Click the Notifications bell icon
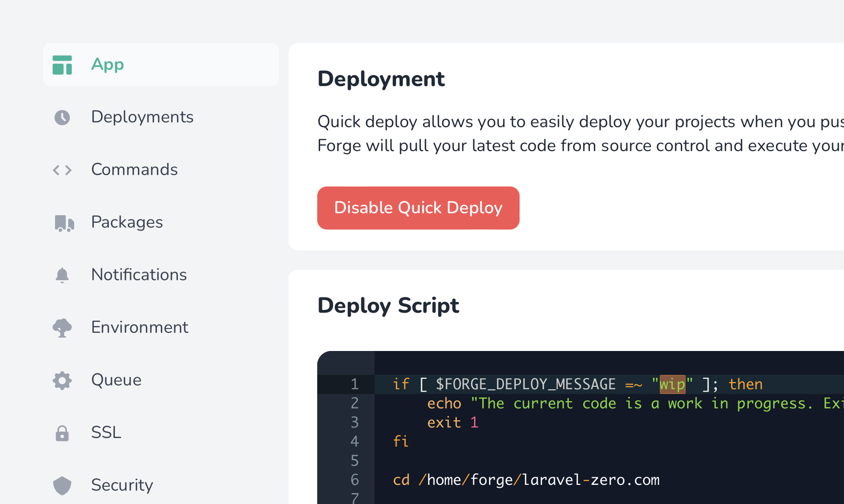Image resolution: width=844 pixels, height=504 pixels. click(62, 275)
